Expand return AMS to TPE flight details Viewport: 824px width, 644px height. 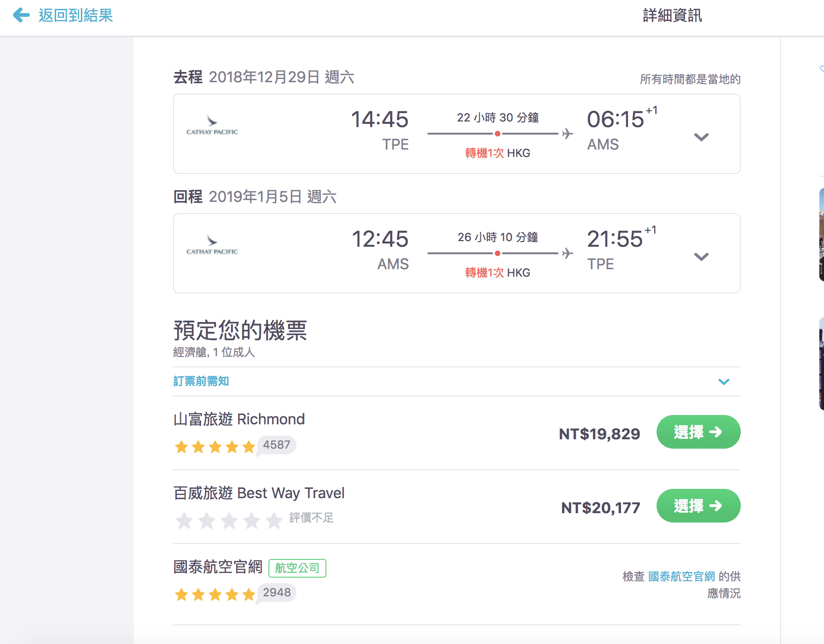(x=701, y=257)
